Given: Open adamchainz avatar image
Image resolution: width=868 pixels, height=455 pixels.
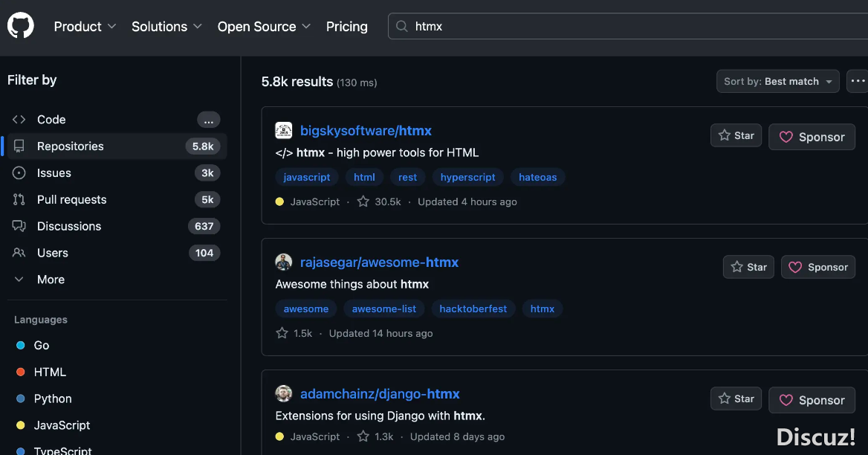Looking at the screenshot, I should [x=283, y=393].
